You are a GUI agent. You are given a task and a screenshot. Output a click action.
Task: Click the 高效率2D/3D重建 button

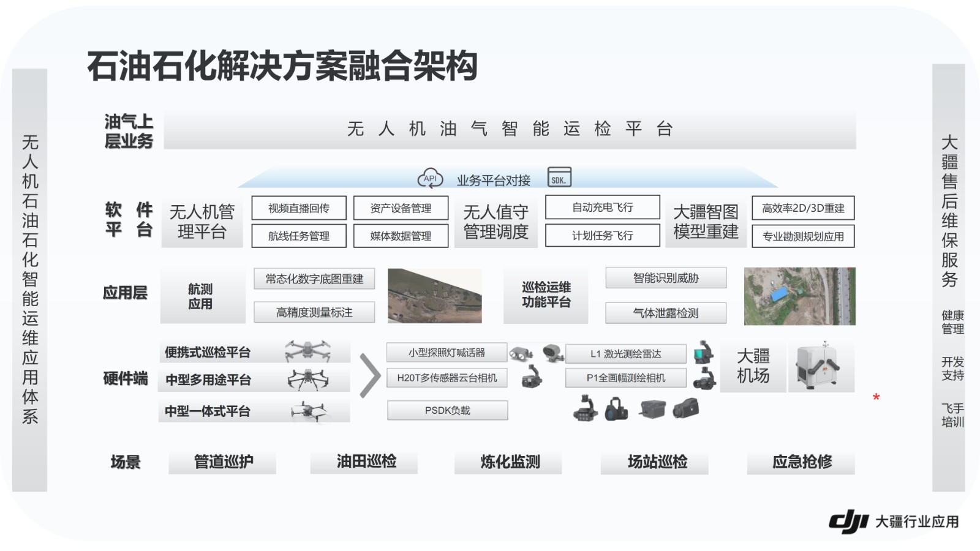[x=802, y=208]
